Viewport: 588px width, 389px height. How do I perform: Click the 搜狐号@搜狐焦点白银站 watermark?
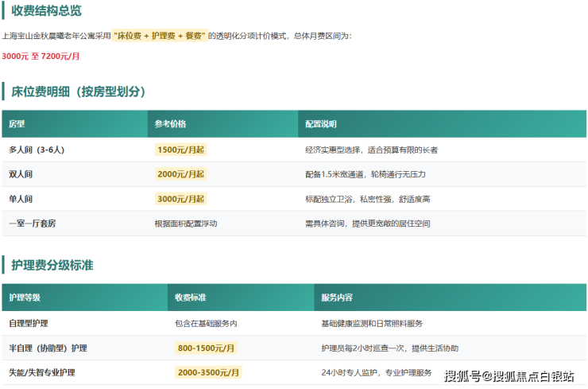click(x=509, y=375)
